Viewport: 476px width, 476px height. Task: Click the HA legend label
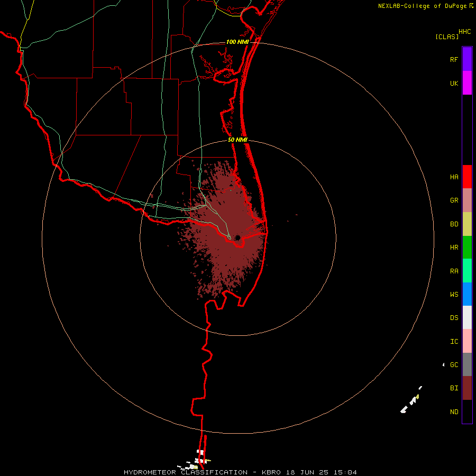coord(454,177)
